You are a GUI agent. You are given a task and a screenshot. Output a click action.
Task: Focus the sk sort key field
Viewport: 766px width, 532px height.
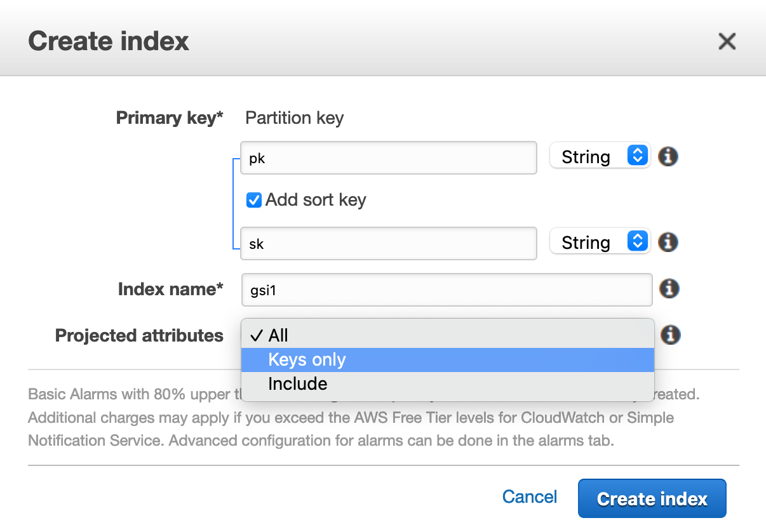pos(389,244)
